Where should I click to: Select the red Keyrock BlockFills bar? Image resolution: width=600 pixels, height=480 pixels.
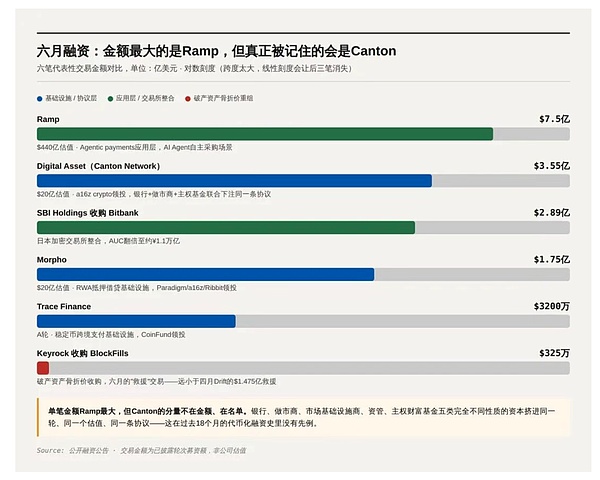[x=43, y=368]
